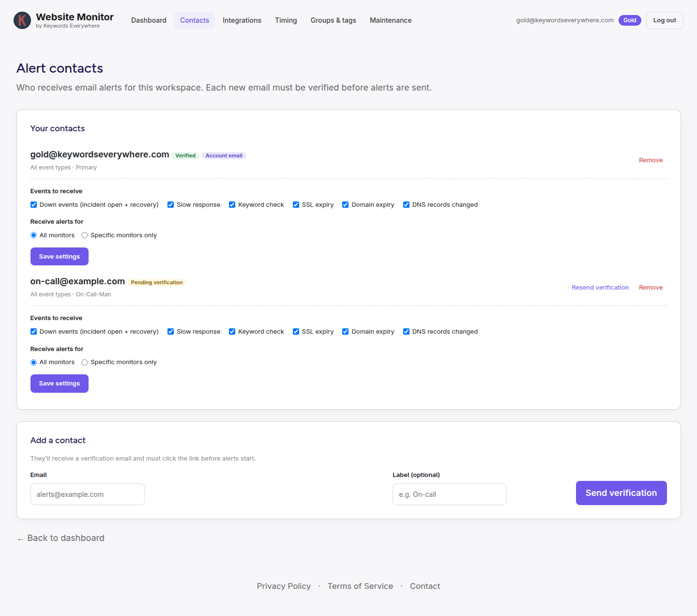Remove on-call@example.com contact
697x616 pixels.
[651, 288]
